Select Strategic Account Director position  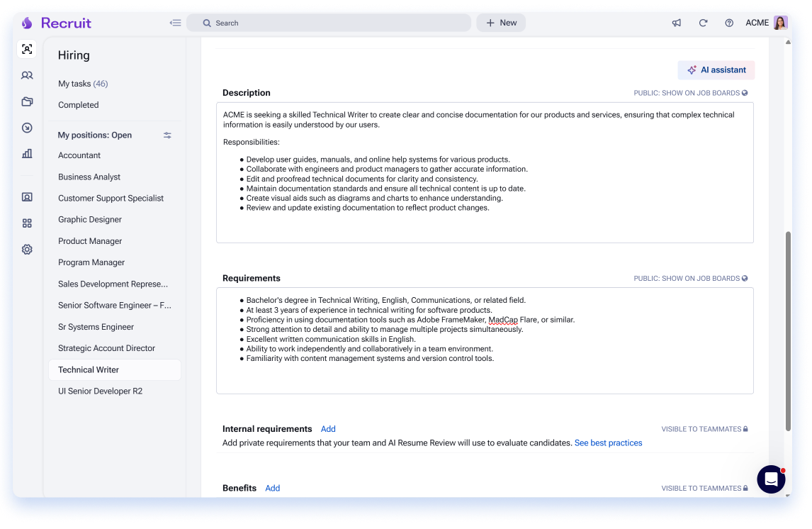(x=106, y=348)
